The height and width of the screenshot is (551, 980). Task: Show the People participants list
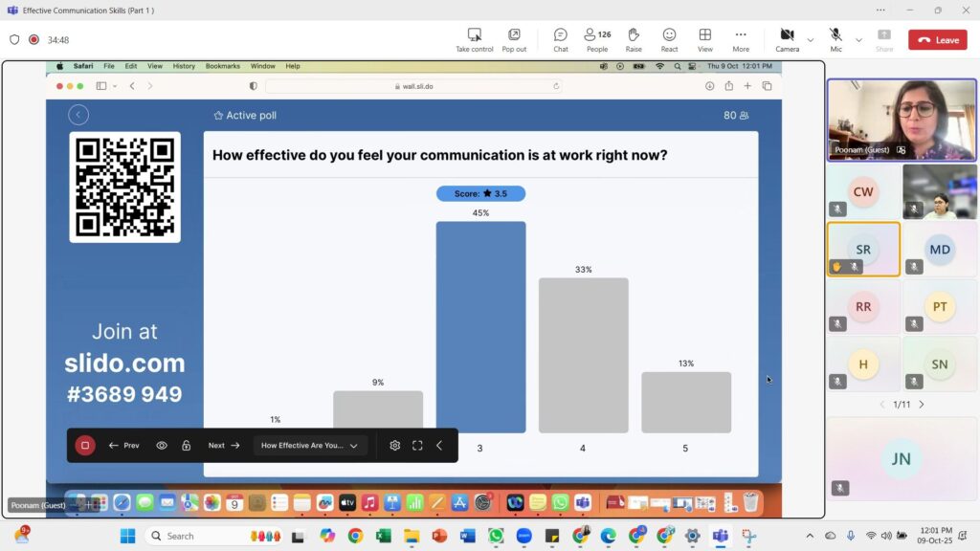click(x=597, y=39)
